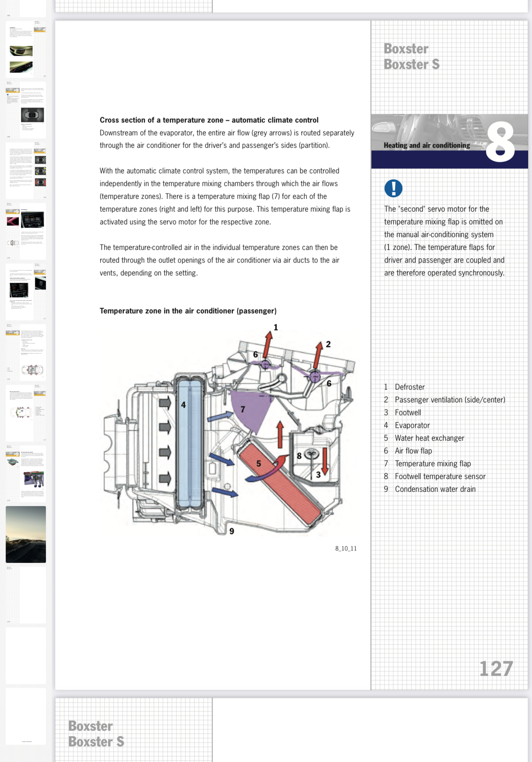
Task: Open page 176 thumbnail in the sidebar
Action: 26,595
